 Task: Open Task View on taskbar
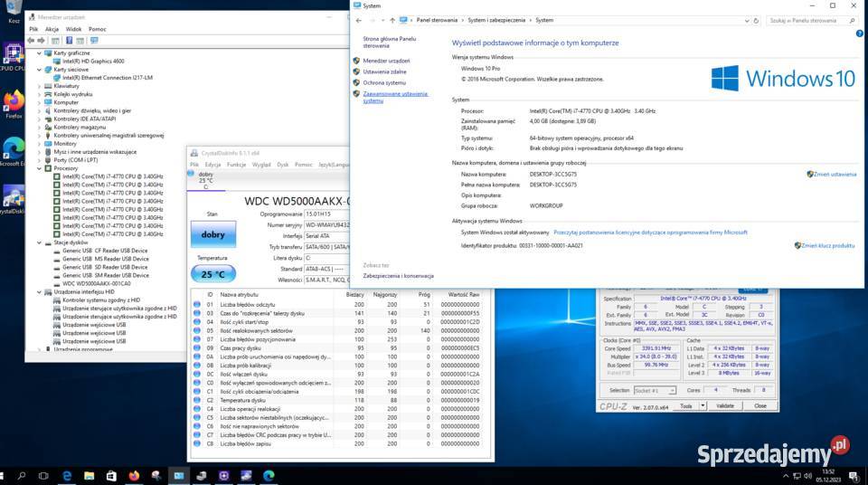pyautogui.click(x=43, y=476)
